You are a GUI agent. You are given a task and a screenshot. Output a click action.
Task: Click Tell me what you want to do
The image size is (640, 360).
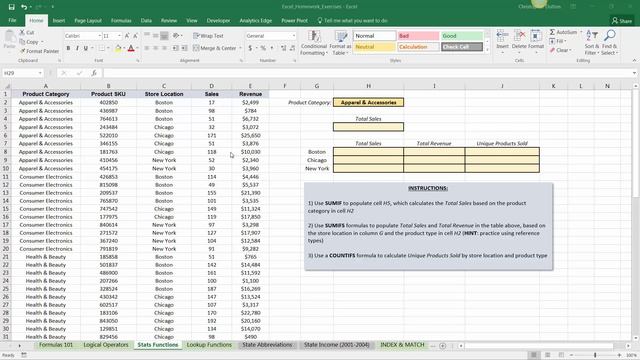pyautogui.click(x=353, y=20)
